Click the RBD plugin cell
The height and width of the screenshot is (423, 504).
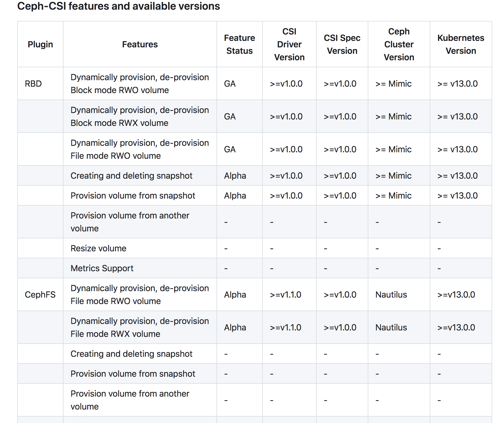click(33, 84)
